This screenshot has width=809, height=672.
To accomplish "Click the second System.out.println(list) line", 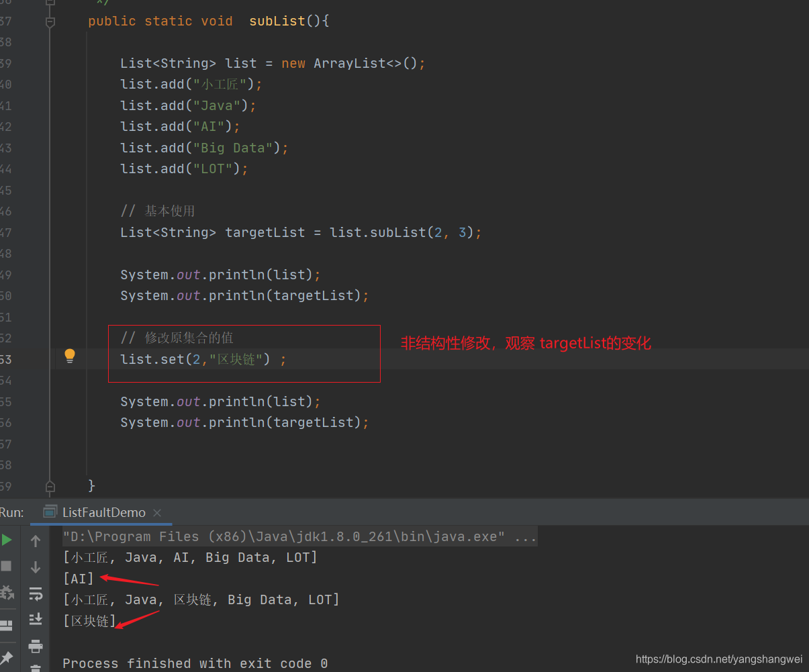I will point(221,401).
